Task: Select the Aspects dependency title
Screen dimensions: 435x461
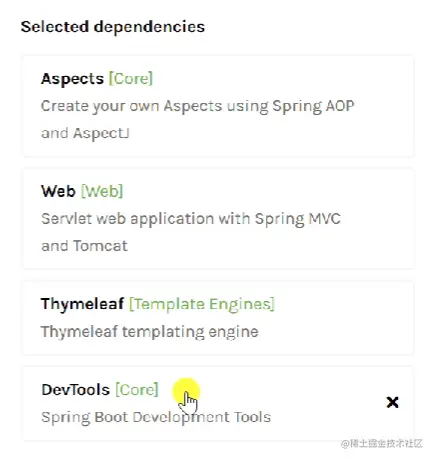Action: click(x=72, y=79)
